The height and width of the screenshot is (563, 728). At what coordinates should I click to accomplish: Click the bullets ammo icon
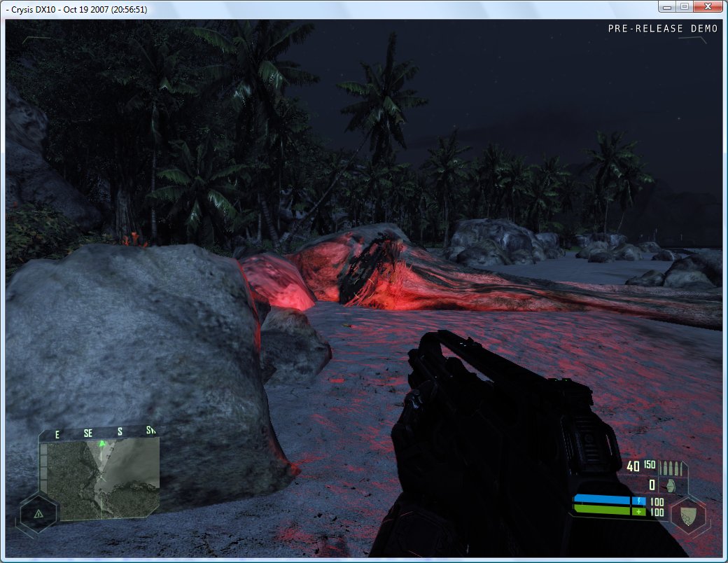click(671, 468)
